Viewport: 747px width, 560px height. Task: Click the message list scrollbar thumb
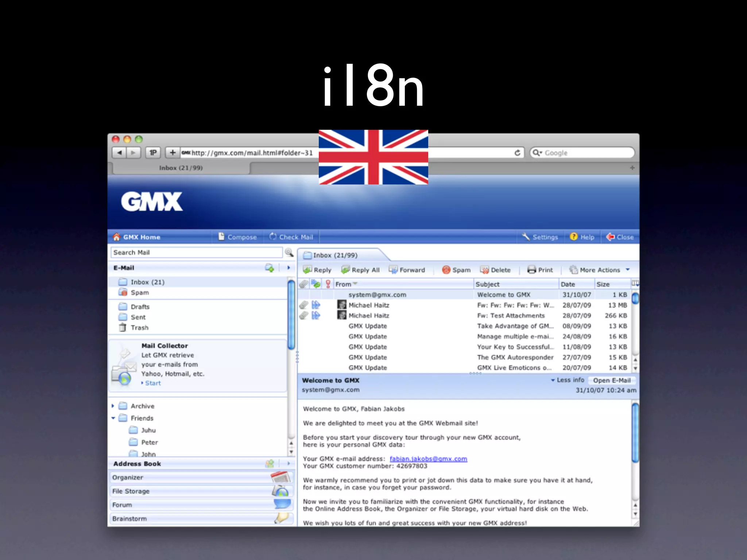pyautogui.click(x=635, y=298)
